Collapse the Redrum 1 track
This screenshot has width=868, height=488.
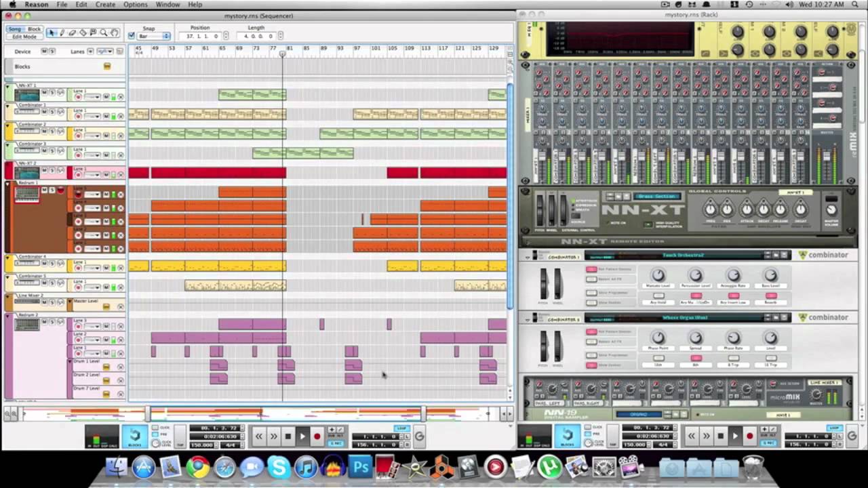(x=8, y=184)
